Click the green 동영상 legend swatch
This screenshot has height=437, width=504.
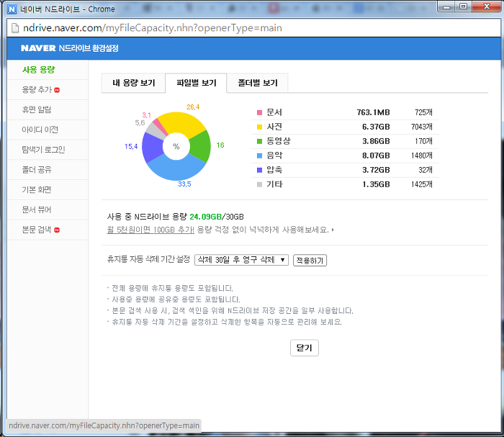tap(260, 141)
